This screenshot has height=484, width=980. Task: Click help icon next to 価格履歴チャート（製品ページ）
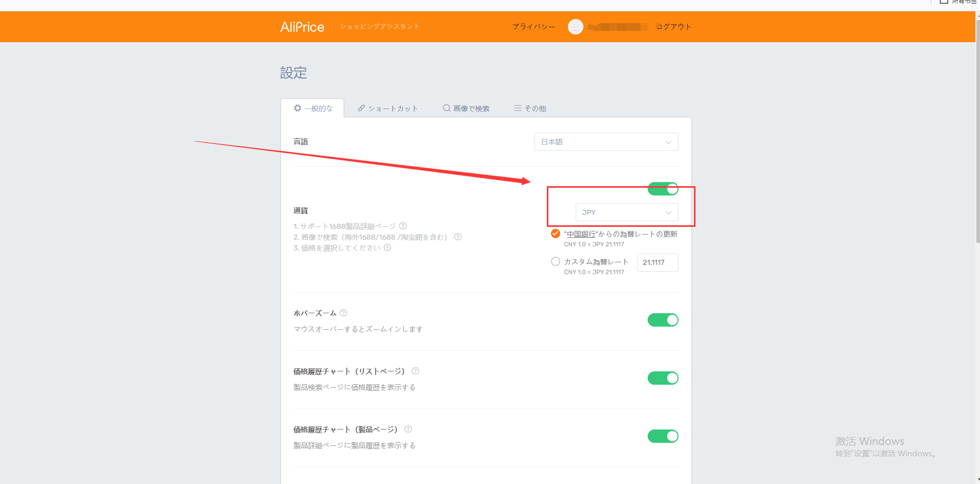(408, 429)
